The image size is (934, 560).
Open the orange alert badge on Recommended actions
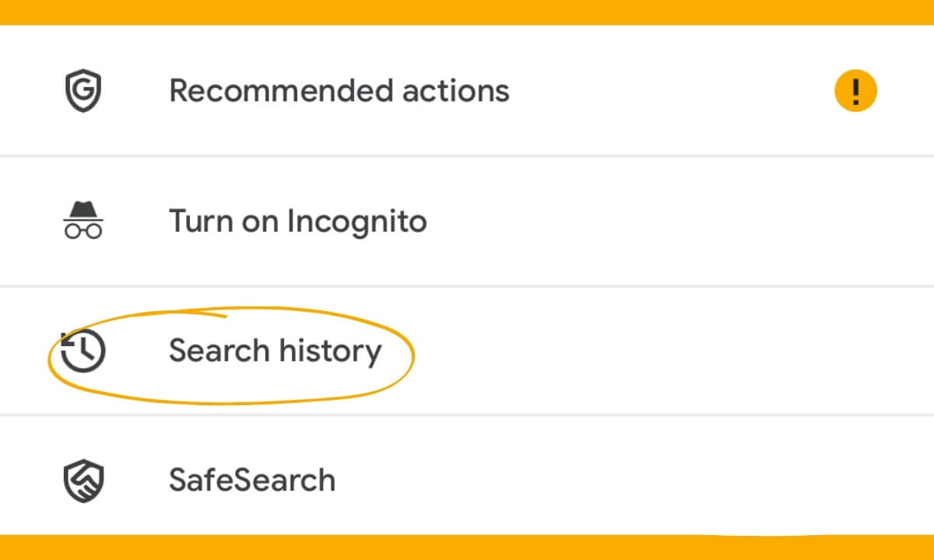pos(855,90)
